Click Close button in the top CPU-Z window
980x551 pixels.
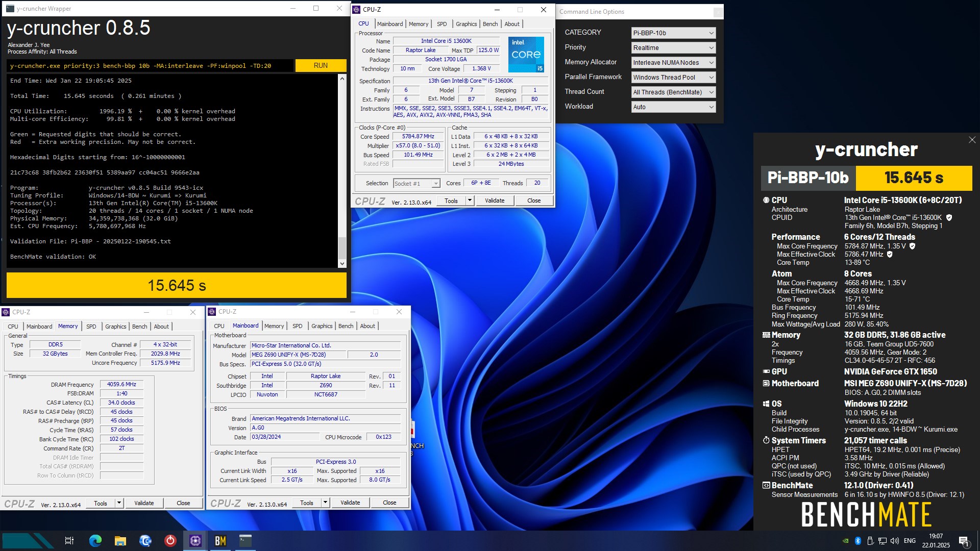pyautogui.click(x=534, y=201)
